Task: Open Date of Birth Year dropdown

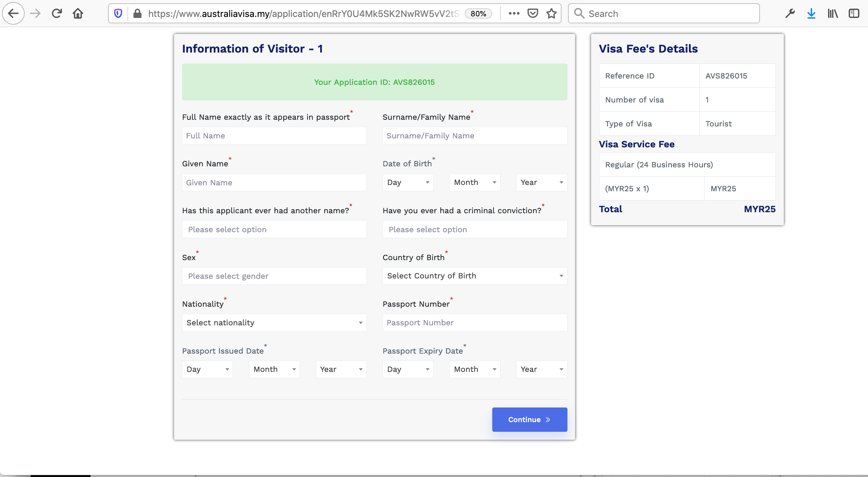Action: coord(542,183)
